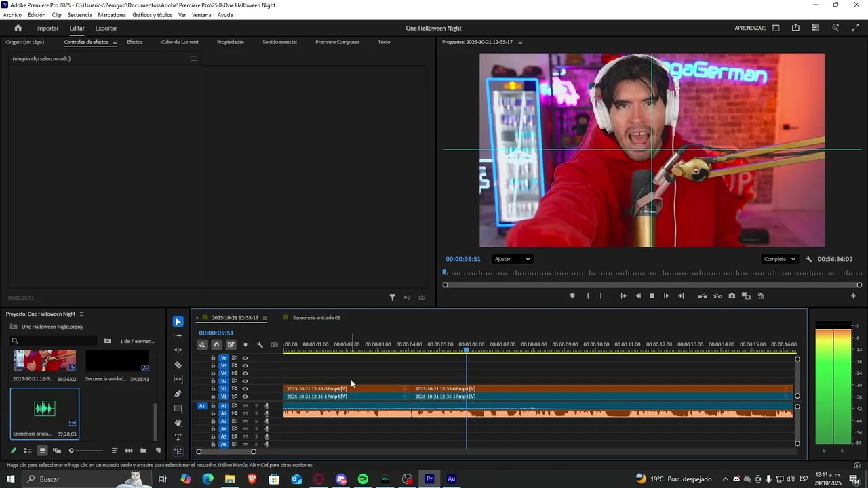Add marker in Program monitor
Screen dimensions: 868x488
pyautogui.click(x=572, y=296)
